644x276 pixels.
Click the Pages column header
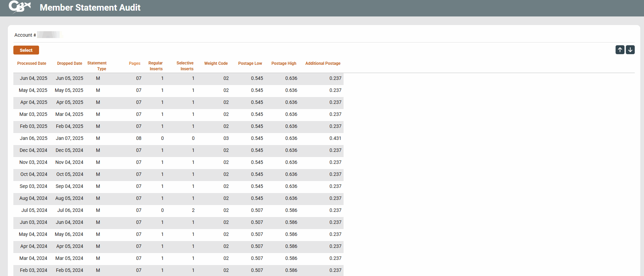point(134,63)
